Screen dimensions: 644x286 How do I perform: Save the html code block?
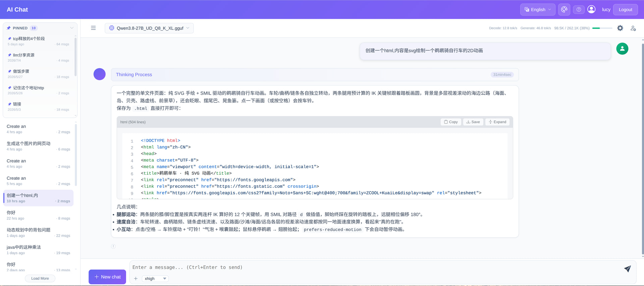(x=473, y=122)
